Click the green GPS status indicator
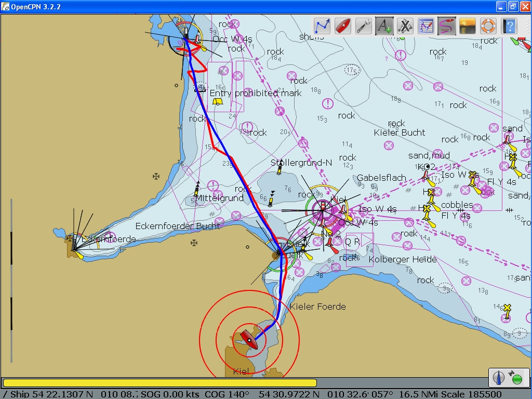The width and height of the screenshot is (532, 399). pos(516,378)
